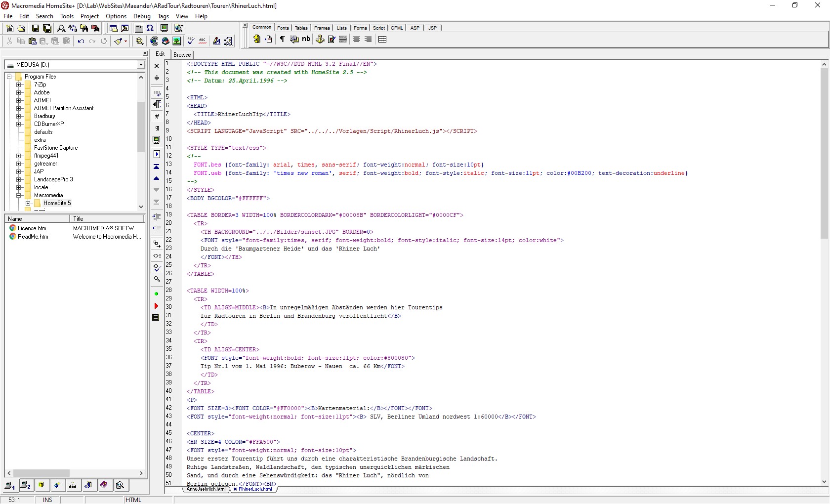The height and width of the screenshot is (504, 830).
Task: Select the Bradbury folder
Action: point(44,116)
